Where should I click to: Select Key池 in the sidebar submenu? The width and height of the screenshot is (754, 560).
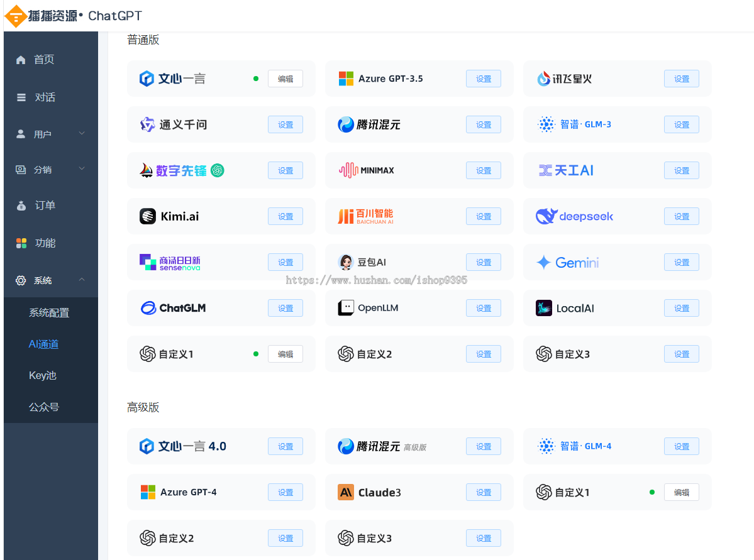43,375
